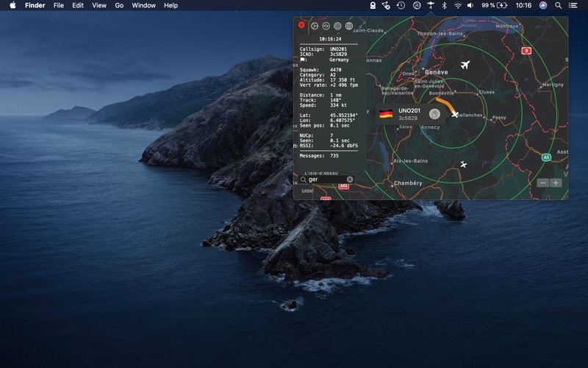Click the Thonon-les-Bains label on map
Image resolution: width=588 pixels, height=368 pixels.
tap(440, 34)
